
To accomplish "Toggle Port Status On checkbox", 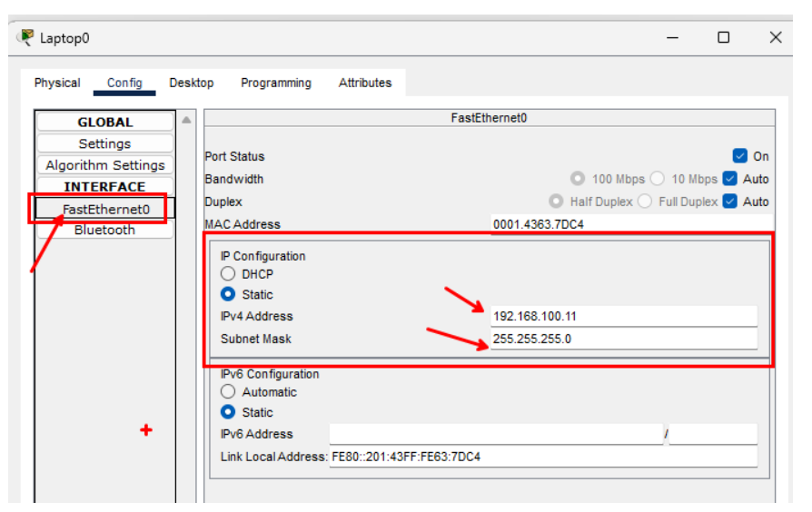I will tap(740, 156).
